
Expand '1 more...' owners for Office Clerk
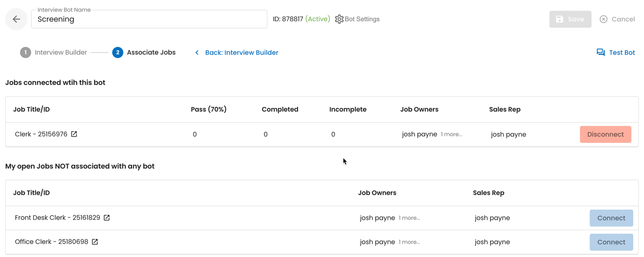409,242
